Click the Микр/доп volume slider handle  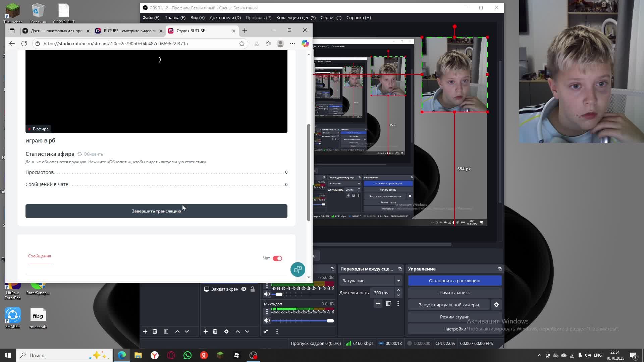[x=330, y=321]
